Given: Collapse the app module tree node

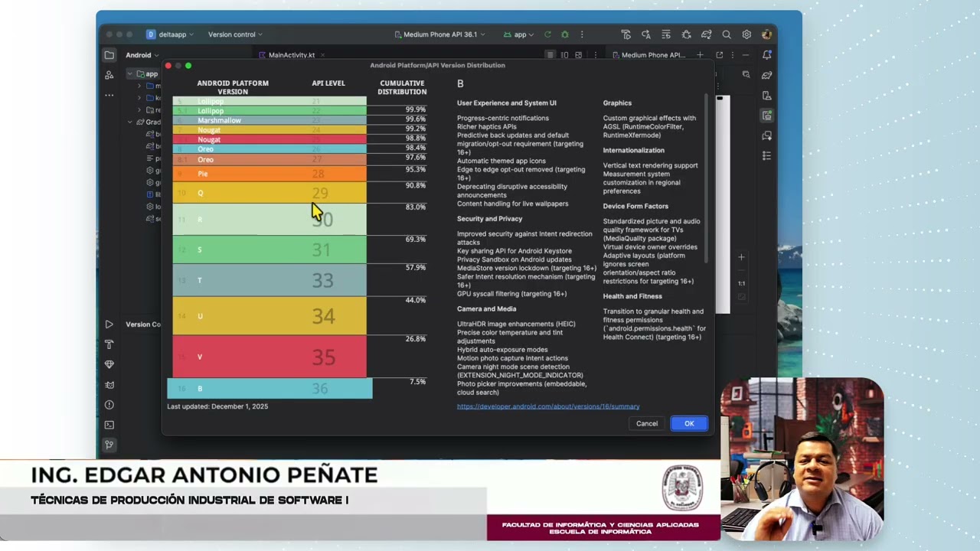Looking at the screenshot, I should (x=130, y=74).
